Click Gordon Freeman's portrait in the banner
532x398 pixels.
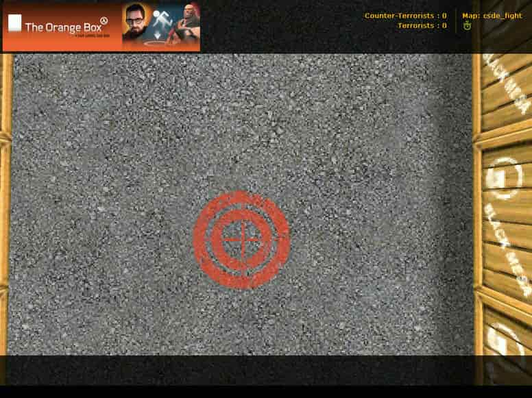135,23
